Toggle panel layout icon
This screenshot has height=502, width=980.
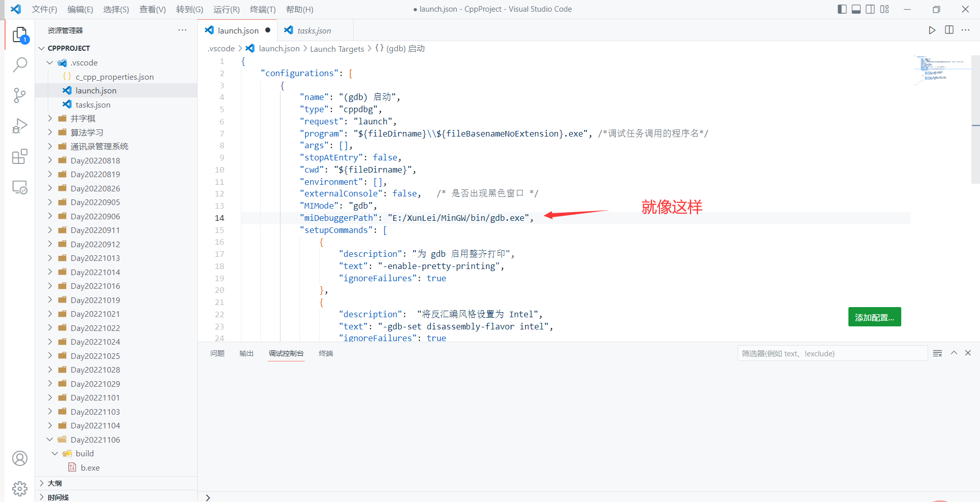(x=856, y=9)
